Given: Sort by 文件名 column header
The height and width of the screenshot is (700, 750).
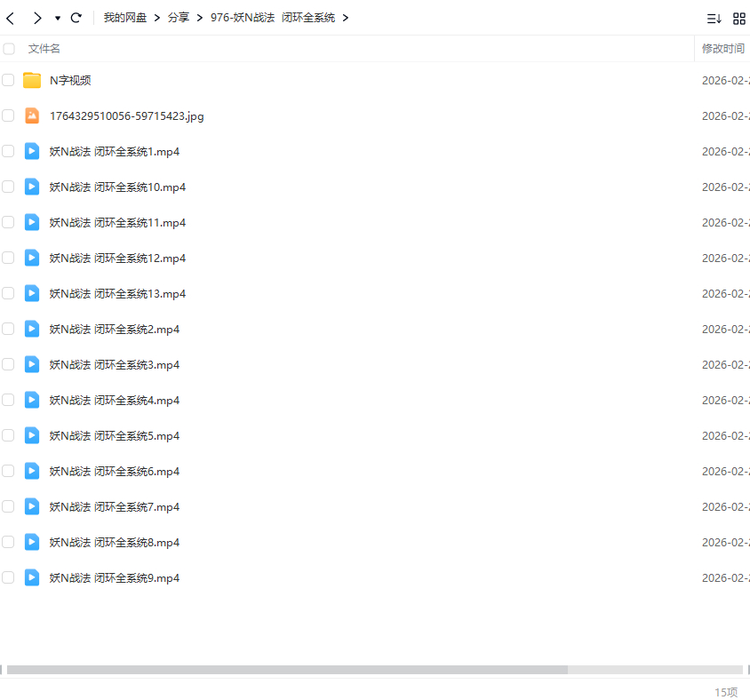Looking at the screenshot, I should (x=44, y=49).
